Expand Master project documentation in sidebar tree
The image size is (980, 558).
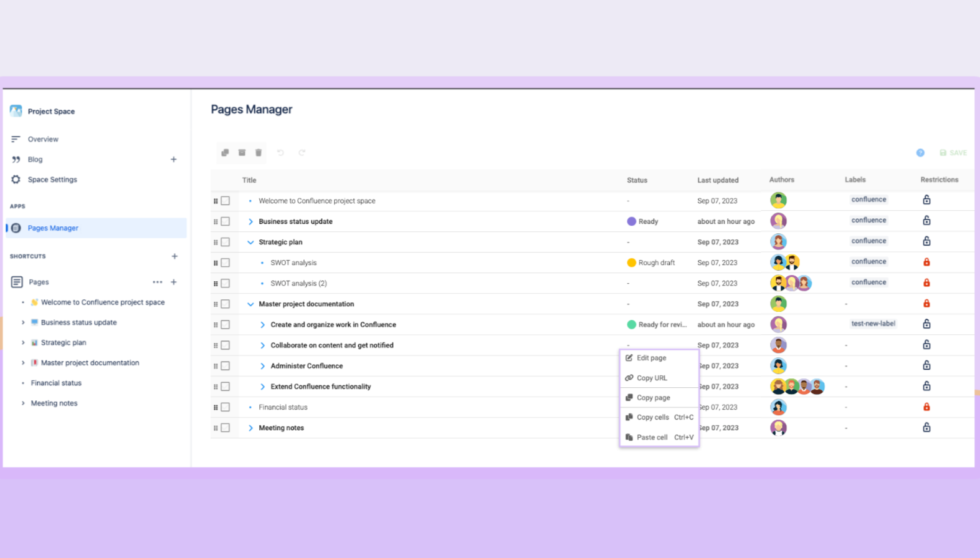tap(23, 363)
